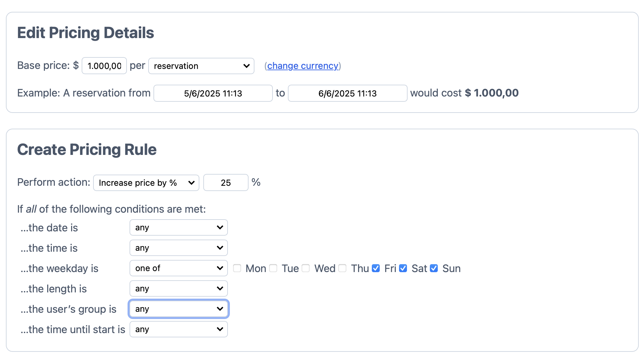Tick the Wed weekday checkbox
Image resolution: width=644 pixels, height=361 pixels.
pos(306,268)
